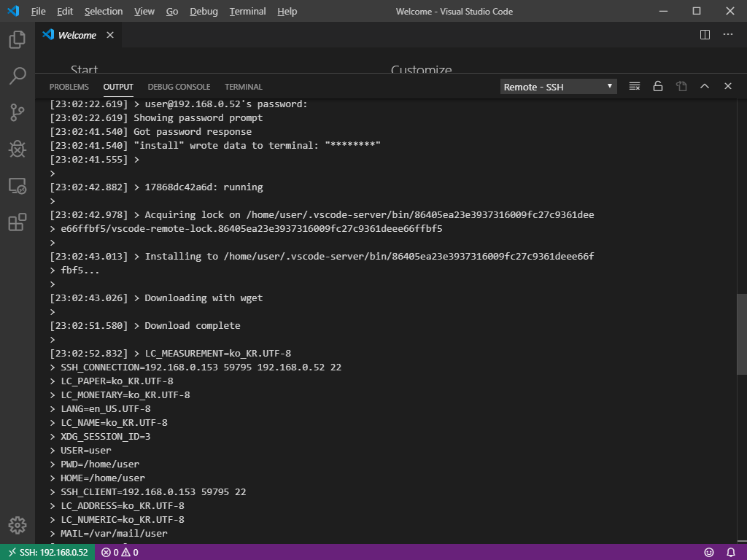Open the Debug view bug icon
Image resolution: width=747 pixels, height=560 pixels.
[18, 149]
